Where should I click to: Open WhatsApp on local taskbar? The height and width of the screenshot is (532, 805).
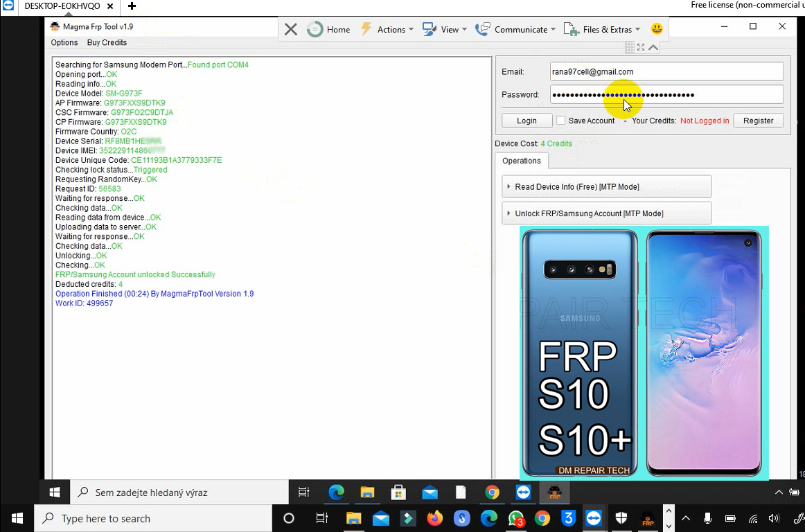tap(516, 519)
